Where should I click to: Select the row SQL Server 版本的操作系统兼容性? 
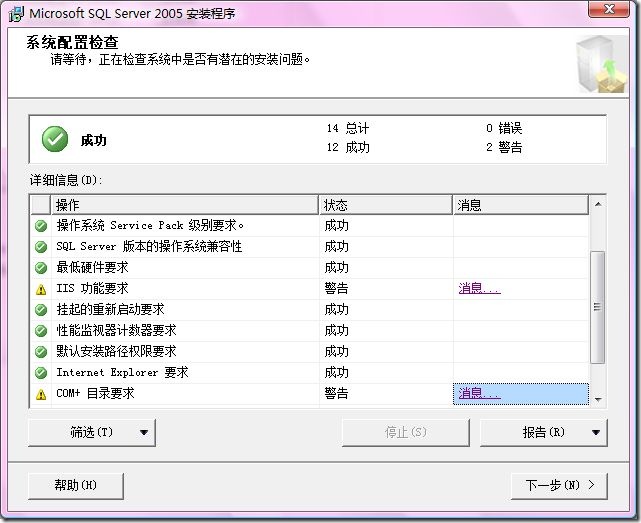310,247
